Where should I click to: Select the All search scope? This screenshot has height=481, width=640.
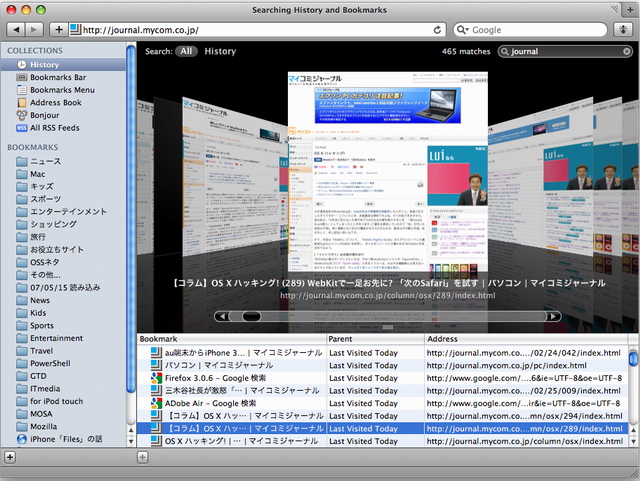point(186,51)
